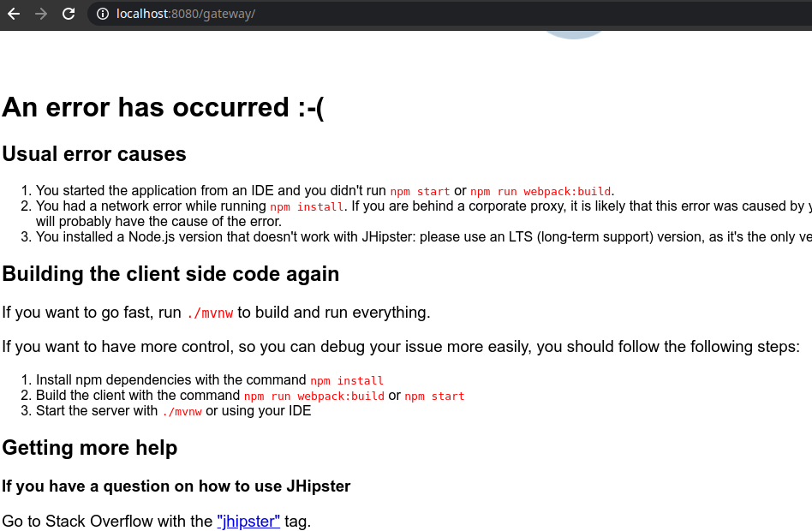Image resolution: width=812 pixels, height=531 pixels.
Task: Click 'Building the client side code again' heading
Action: (171, 274)
